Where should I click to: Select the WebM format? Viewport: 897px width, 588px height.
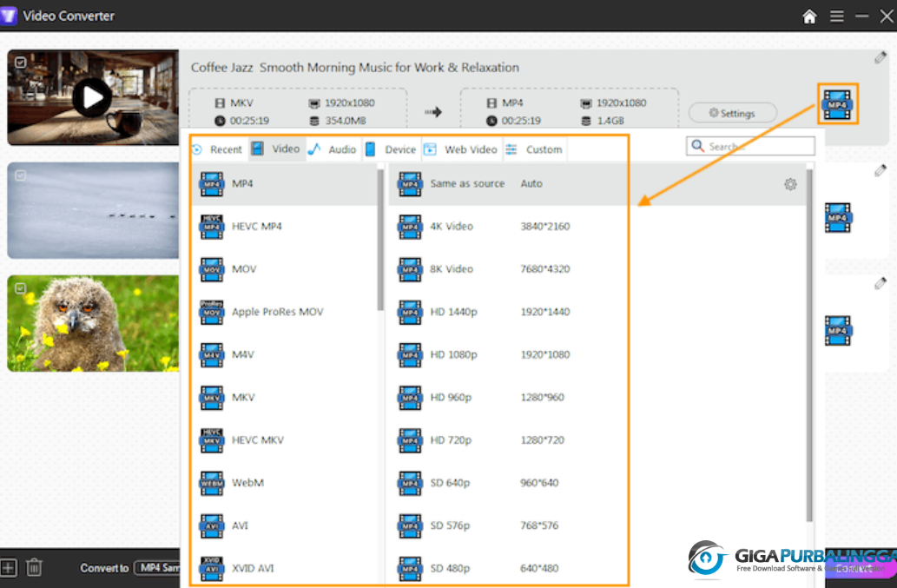tap(284, 483)
